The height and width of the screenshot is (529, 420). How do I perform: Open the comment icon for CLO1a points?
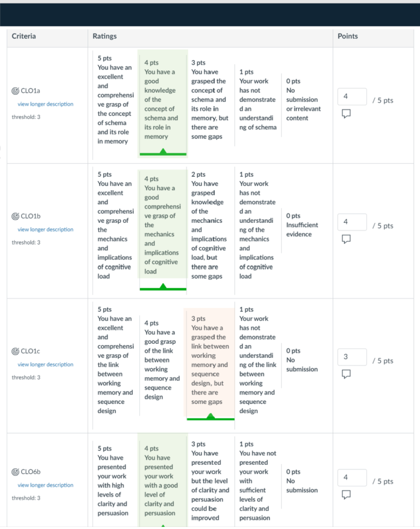point(346,114)
